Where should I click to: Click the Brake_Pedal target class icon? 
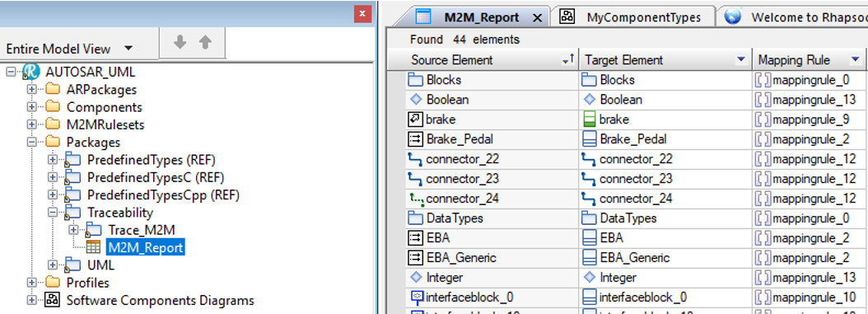[590, 139]
